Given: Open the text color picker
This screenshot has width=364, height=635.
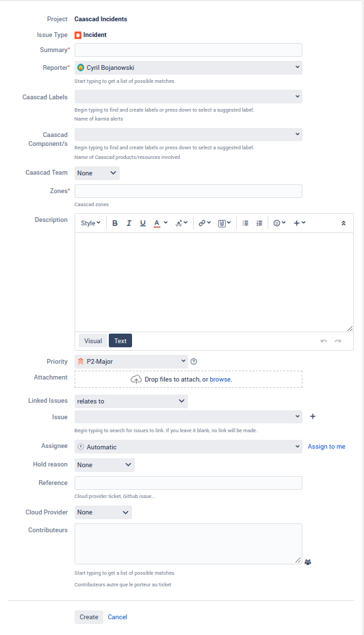Looking at the screenshot, I should coord(161,223).
